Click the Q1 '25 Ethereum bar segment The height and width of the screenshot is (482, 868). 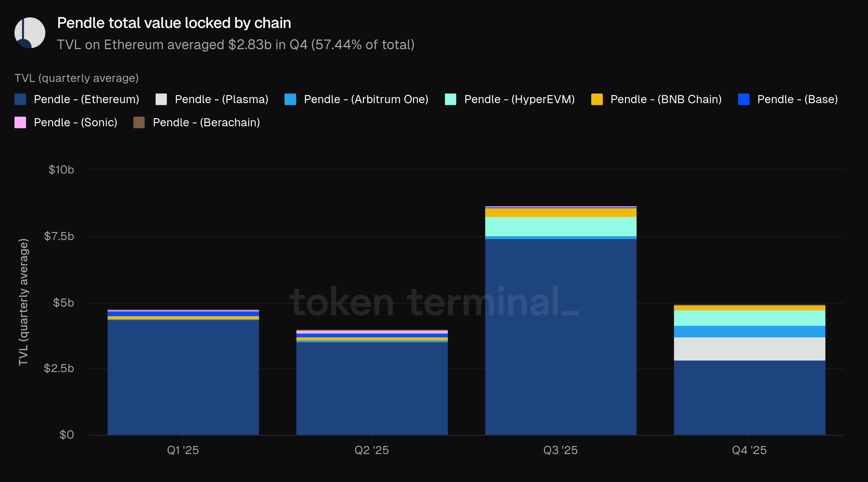coord(183,377)
